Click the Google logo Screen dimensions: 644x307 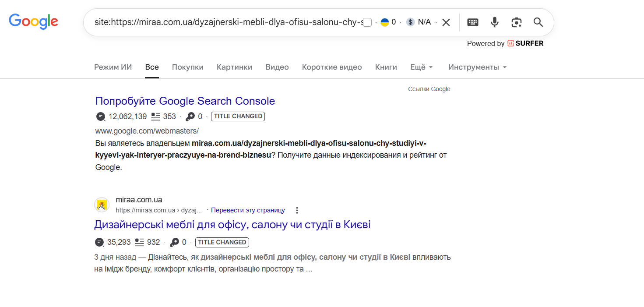[33, 21]
